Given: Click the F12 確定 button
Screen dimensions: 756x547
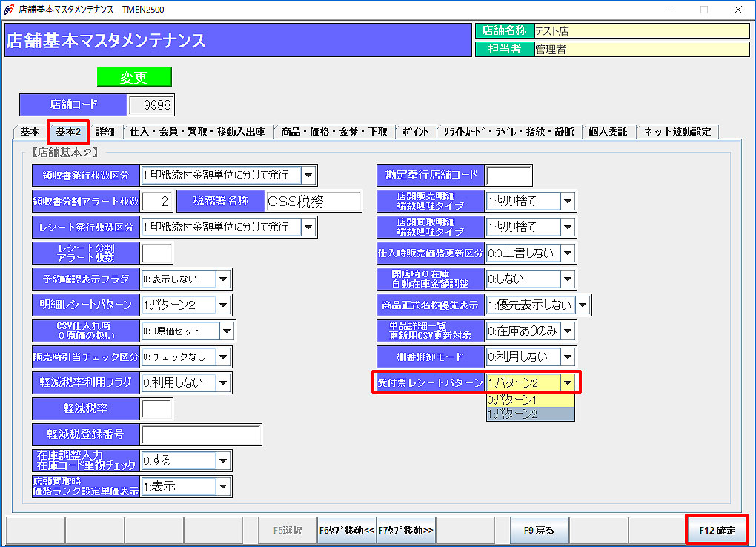Looking at the screenshot, I should pyautogui.click(x=717, y=530).
